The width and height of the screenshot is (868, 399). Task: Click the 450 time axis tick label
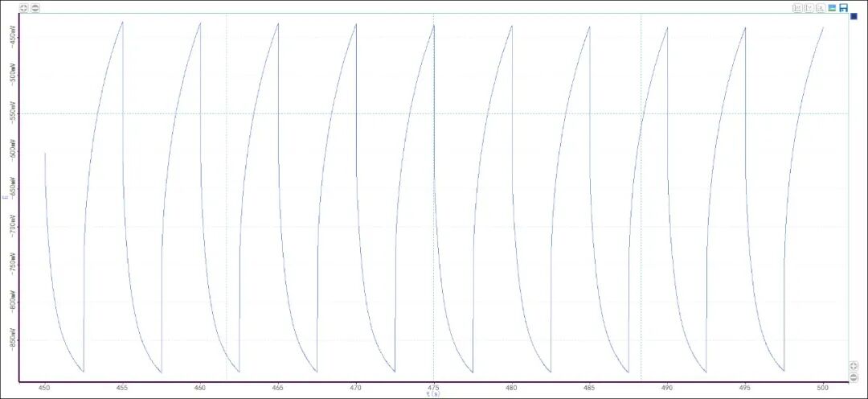[44, 388]
